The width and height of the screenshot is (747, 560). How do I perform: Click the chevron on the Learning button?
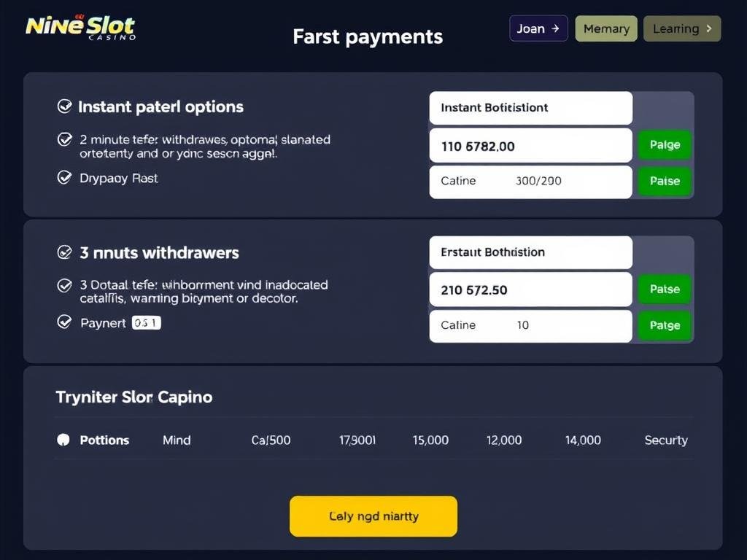pyautogui.click(x=708, y=28)
